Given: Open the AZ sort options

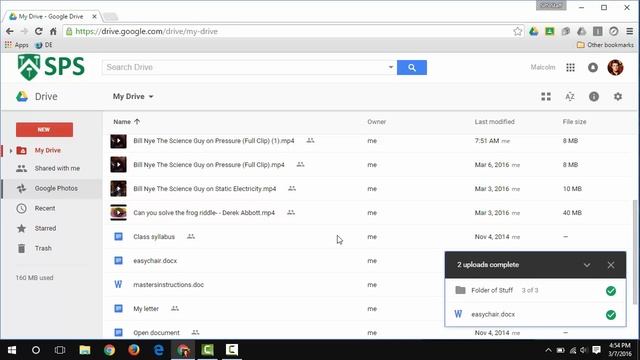Looking at the screenshot, I should click(x=570, y=97).
